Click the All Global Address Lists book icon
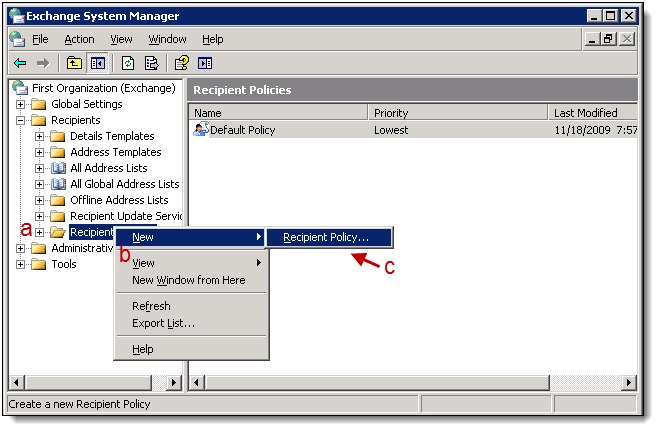Screen dimensions: 661x433 58,184
